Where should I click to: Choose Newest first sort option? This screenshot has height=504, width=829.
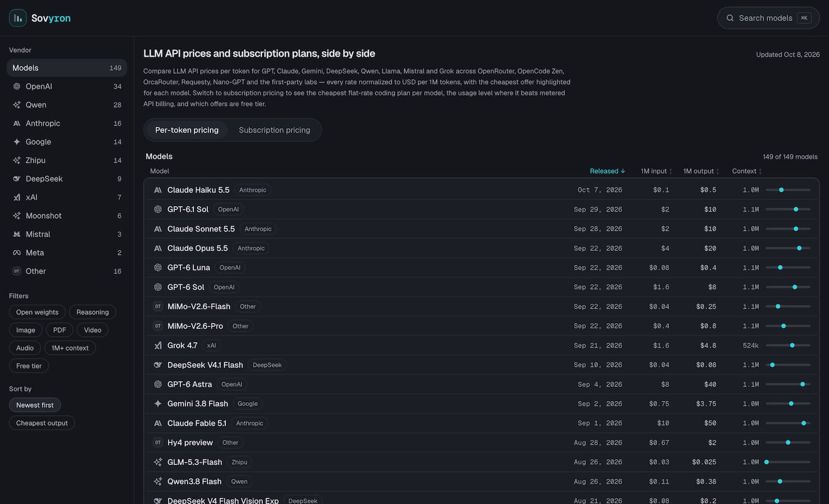coord(35,405)
